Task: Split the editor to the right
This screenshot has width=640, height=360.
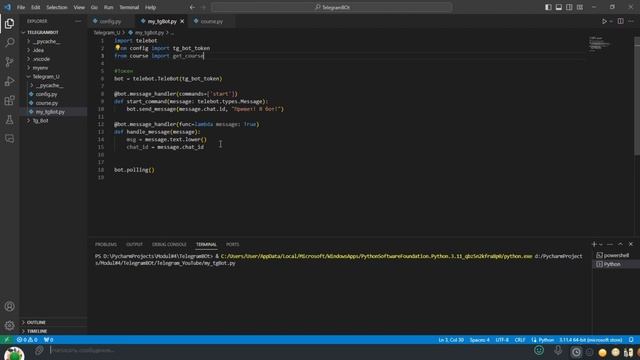Action: (x=620, y=21)
